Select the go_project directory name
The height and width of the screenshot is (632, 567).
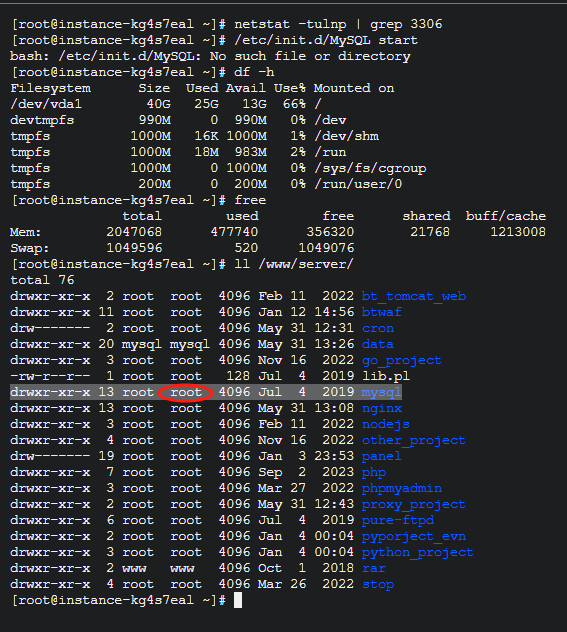[401, 360]
